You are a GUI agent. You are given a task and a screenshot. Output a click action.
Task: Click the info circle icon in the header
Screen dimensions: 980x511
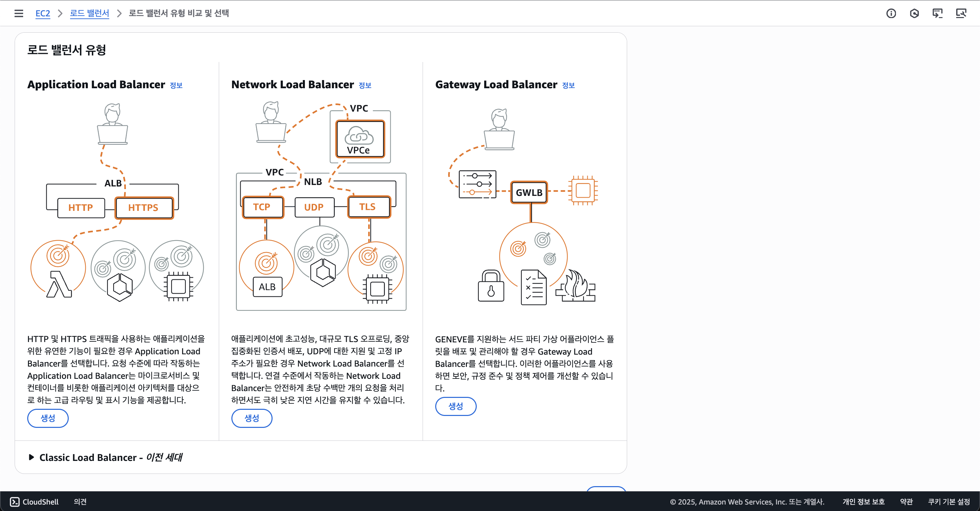(x=891, y=13)
